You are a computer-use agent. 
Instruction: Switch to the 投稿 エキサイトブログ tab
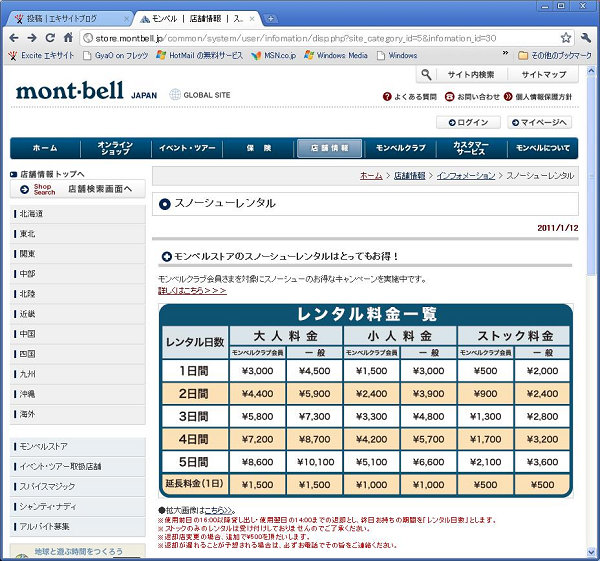[x=69, y=18]
